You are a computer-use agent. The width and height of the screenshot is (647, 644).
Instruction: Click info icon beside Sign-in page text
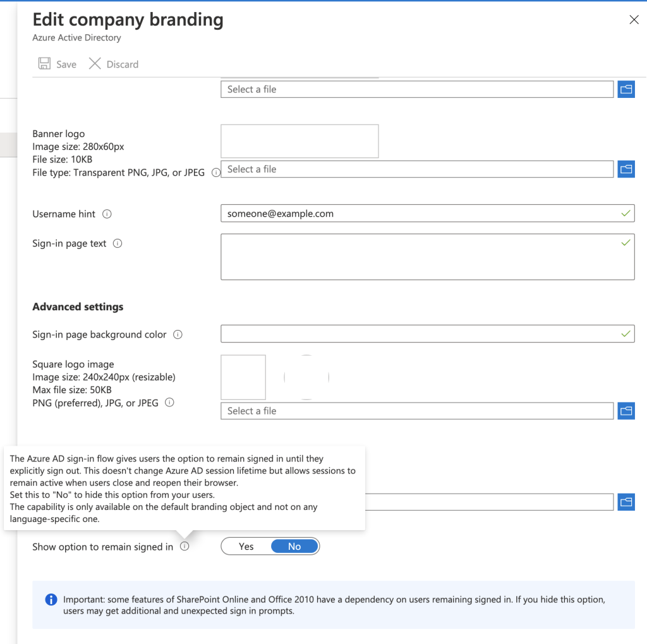point(118,243)
